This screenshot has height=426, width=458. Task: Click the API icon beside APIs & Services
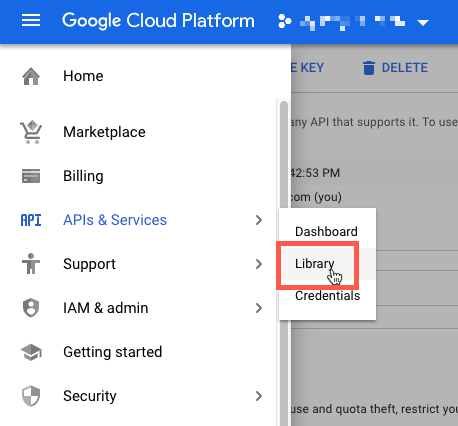click(31, 220)
